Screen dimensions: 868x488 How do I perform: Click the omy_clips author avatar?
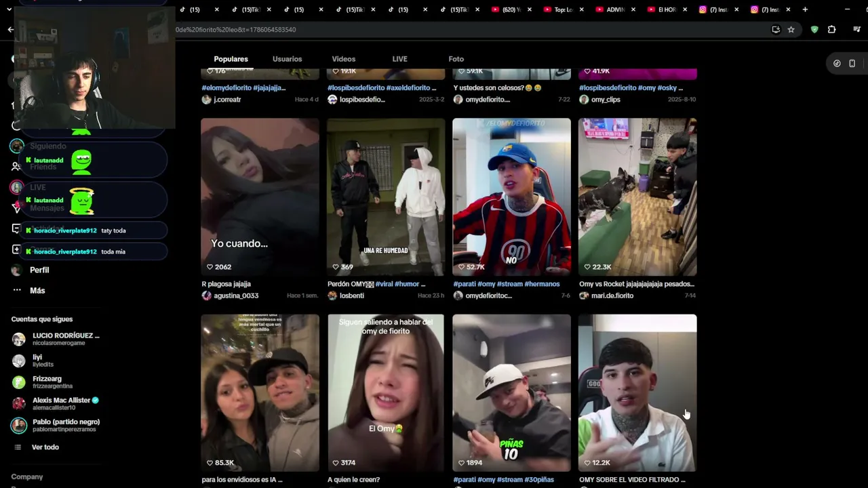(x=584, y=100)
